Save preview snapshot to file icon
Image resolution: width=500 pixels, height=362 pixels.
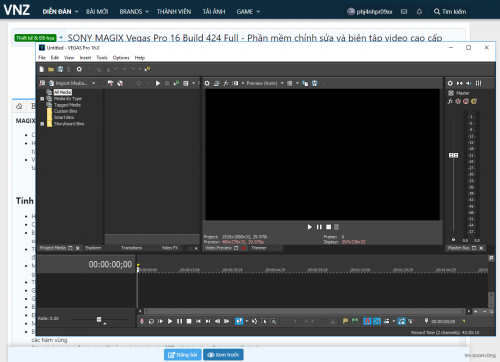click(x=314, y=83)
